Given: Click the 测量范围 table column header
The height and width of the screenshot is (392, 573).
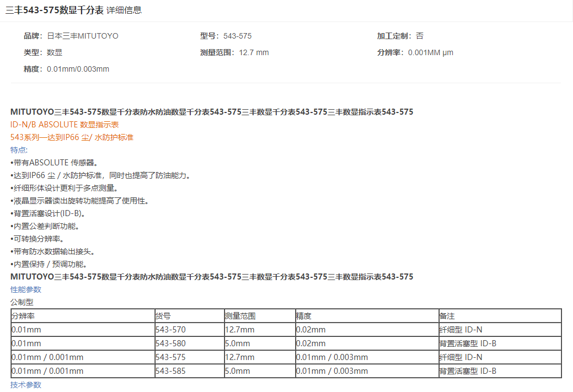Looking at the screenshot, I should coord(240,316).
